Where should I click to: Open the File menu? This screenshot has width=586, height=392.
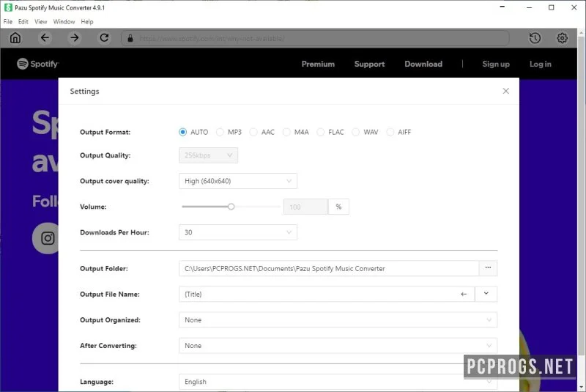[x=8, y=22]
